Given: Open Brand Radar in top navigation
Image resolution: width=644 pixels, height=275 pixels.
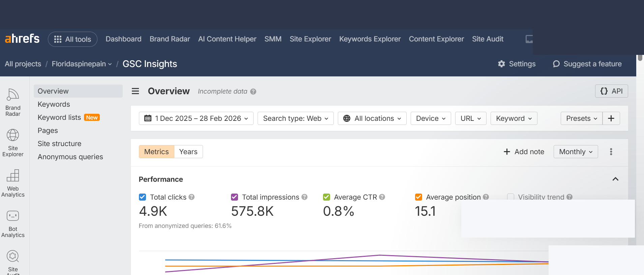Looking at the screenshot, I should [170, 39].
